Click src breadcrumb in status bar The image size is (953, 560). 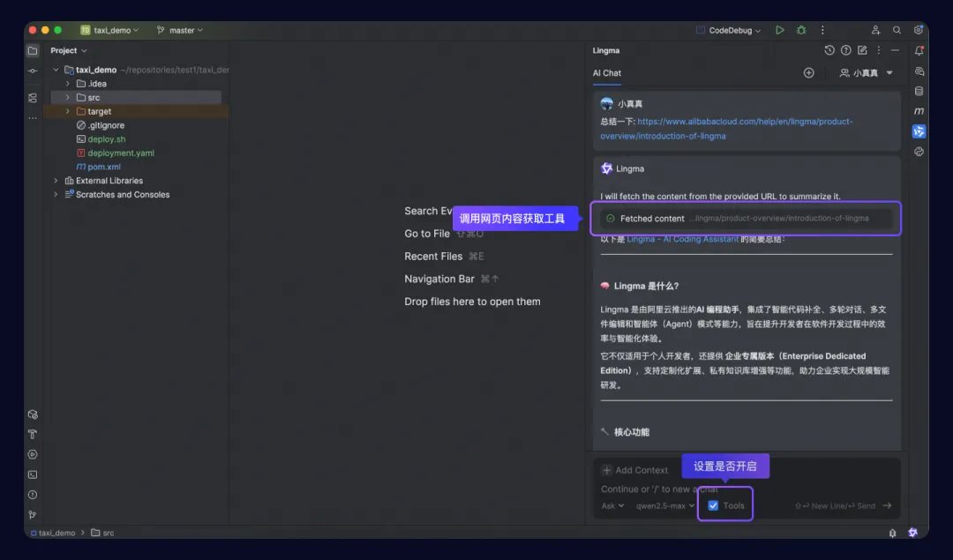(102, 533)
